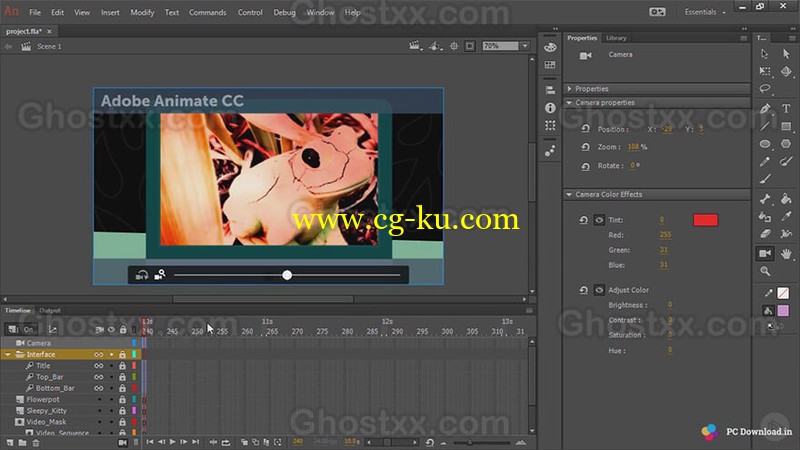Click the Edit Scene icon

coord(414,46)
